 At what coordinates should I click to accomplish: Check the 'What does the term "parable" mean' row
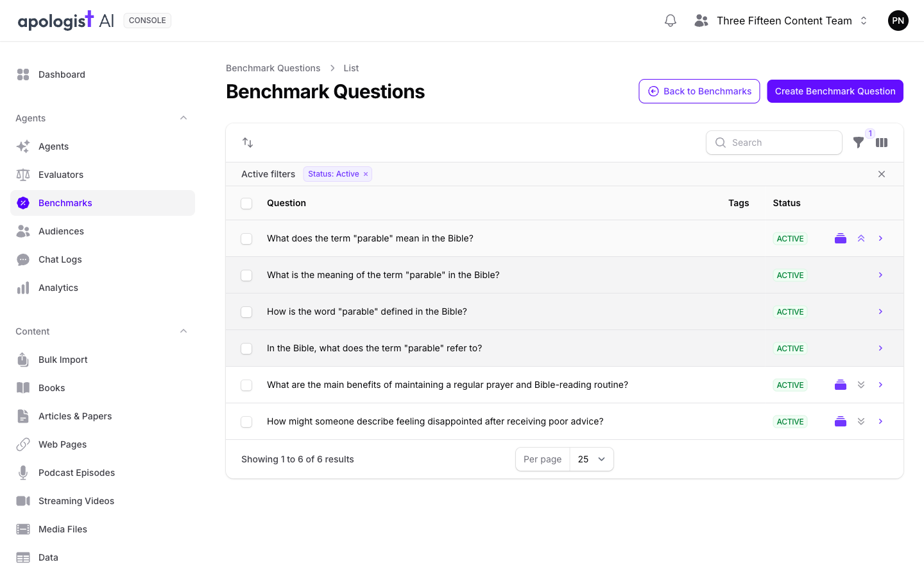(246, 239)
